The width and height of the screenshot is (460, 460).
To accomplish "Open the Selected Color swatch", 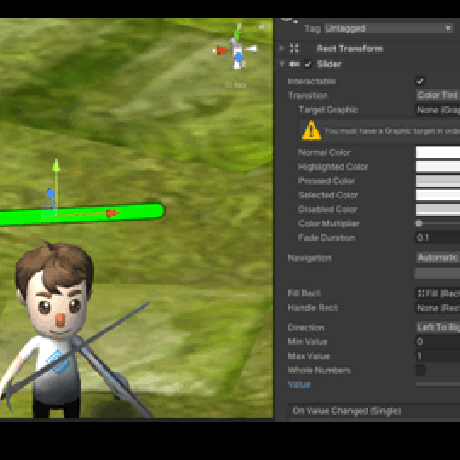I will tap(438, 195).
